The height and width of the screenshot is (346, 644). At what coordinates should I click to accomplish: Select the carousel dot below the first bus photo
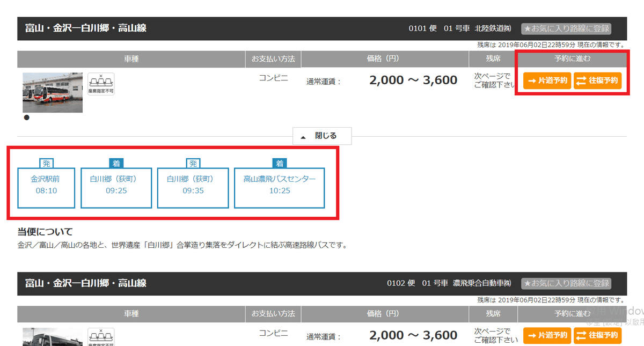(26, 116)
